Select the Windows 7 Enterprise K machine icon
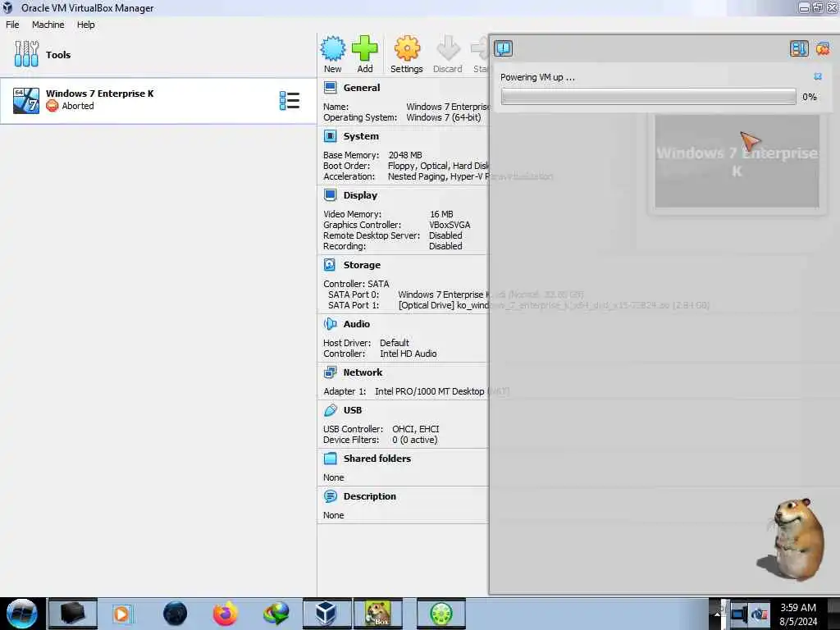840x630 pixels. pyautogui.click(x=26, y=101)
